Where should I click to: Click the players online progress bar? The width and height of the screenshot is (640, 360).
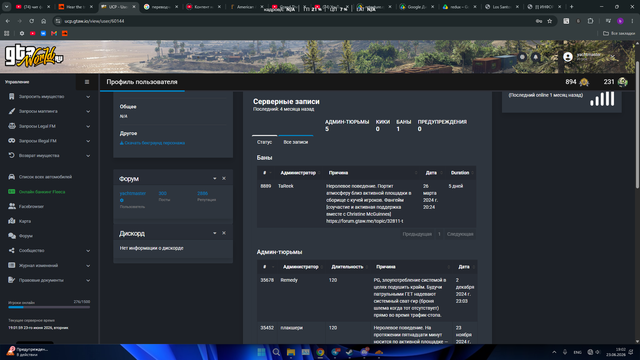pyautogui.click(x=49, y=307)
